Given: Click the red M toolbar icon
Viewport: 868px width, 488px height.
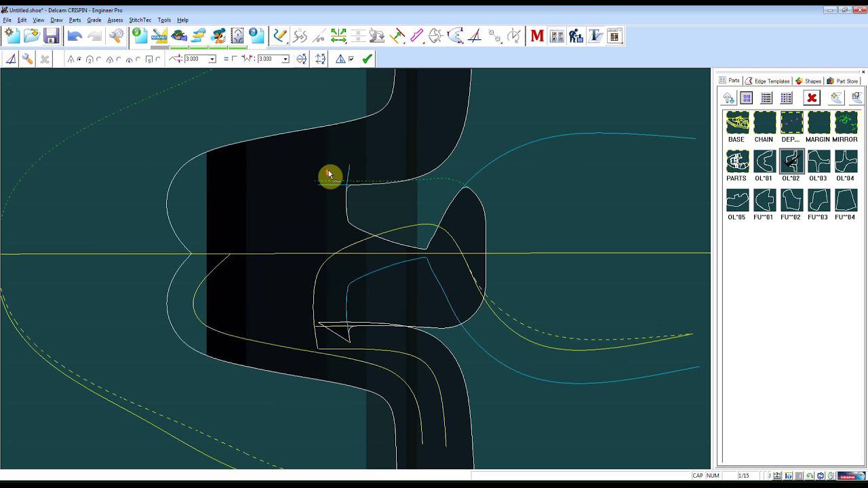Looking at the screenshot, I should [537, 36].
